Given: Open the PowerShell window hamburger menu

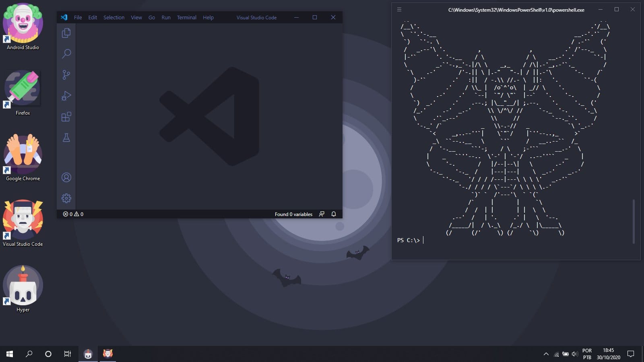Looking at the screenshot, I should coord(399,10).
